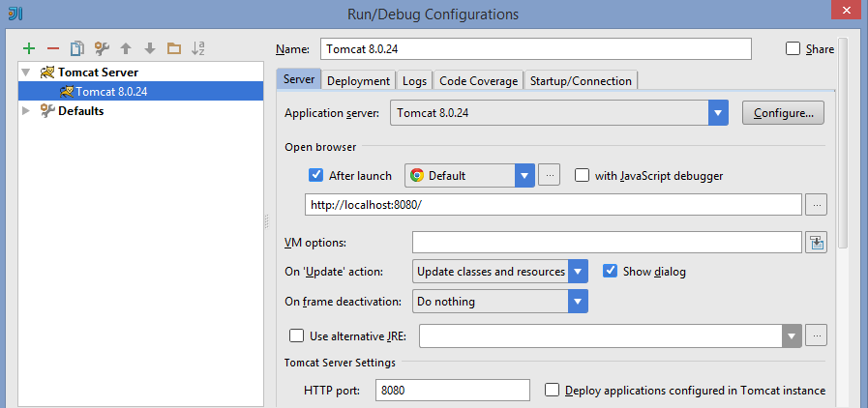Image resolution: width=868 pixels, height=408 pixels.
Task: Click the Configure... button
Action: pyautogui.click(x=783, y=113)
